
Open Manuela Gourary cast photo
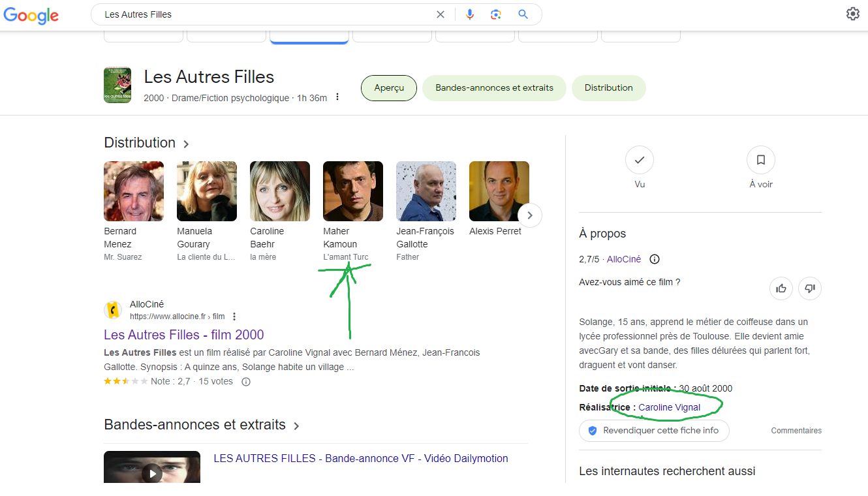click(x=207, y=191)
